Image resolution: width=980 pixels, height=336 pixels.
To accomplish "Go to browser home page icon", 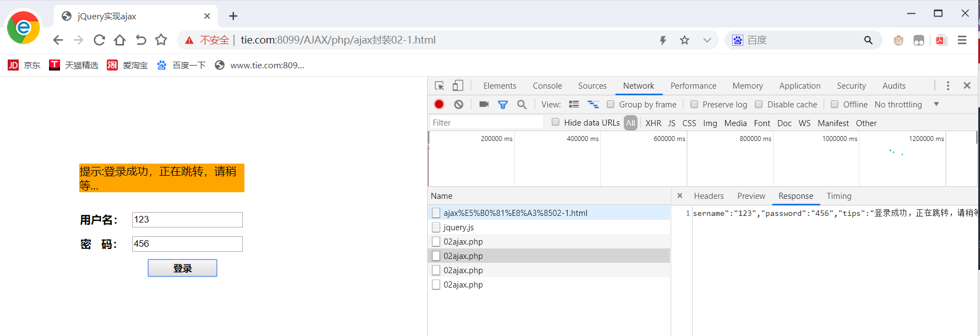I will click(x=119, y=40).
